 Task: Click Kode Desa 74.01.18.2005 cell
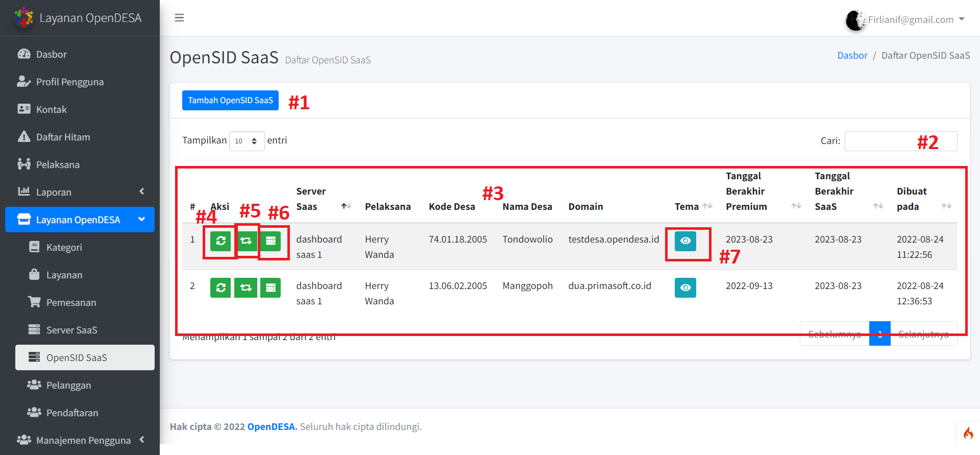point(458,239)
